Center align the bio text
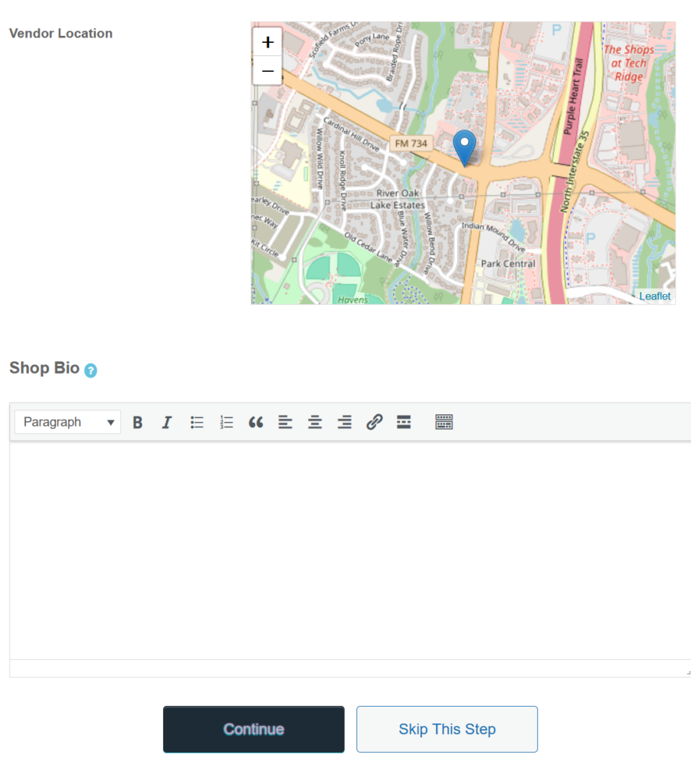This screenshot has height=784, width=691. tap(315, 422)
